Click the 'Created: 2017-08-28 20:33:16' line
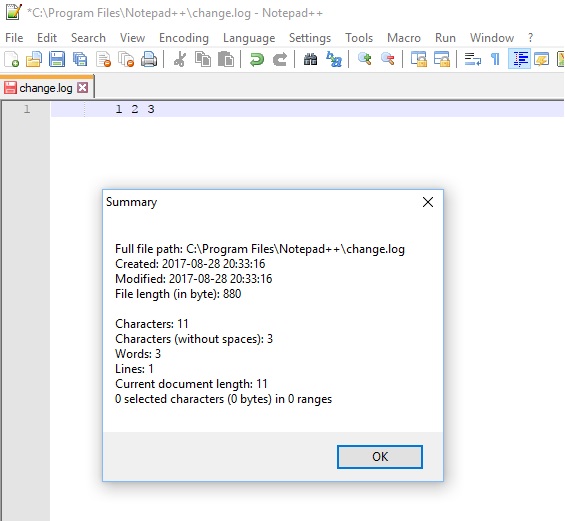 coord(190,264)
